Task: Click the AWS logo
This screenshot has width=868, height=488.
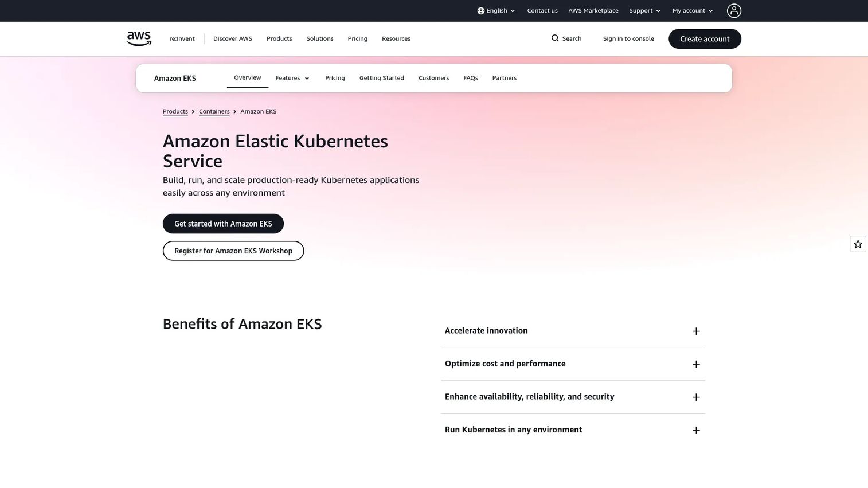Action: click(x=139, y=38)
